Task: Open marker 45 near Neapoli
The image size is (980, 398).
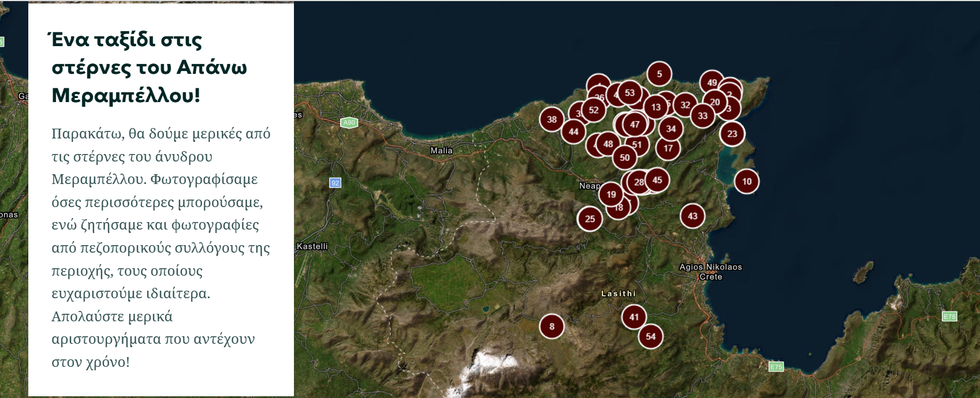Action: click(657, 180)
